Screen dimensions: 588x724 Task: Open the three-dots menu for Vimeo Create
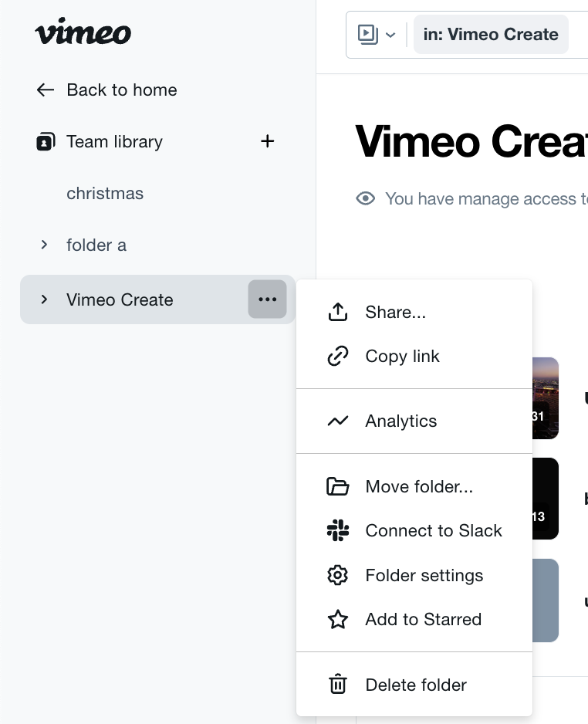[267, 299]
